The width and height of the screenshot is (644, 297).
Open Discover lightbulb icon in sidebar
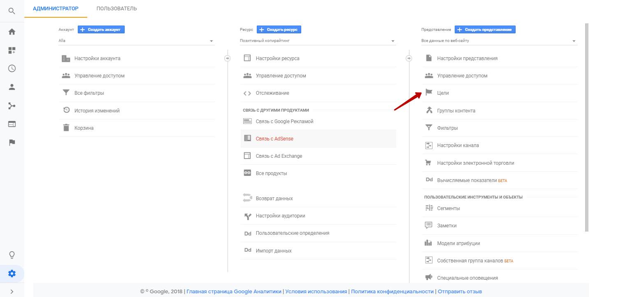[12, 255]
